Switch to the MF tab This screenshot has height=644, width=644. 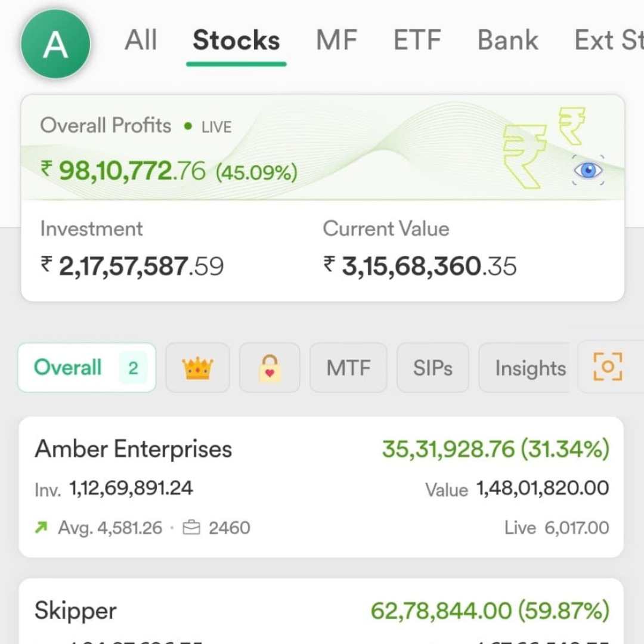tap(336, 41)
